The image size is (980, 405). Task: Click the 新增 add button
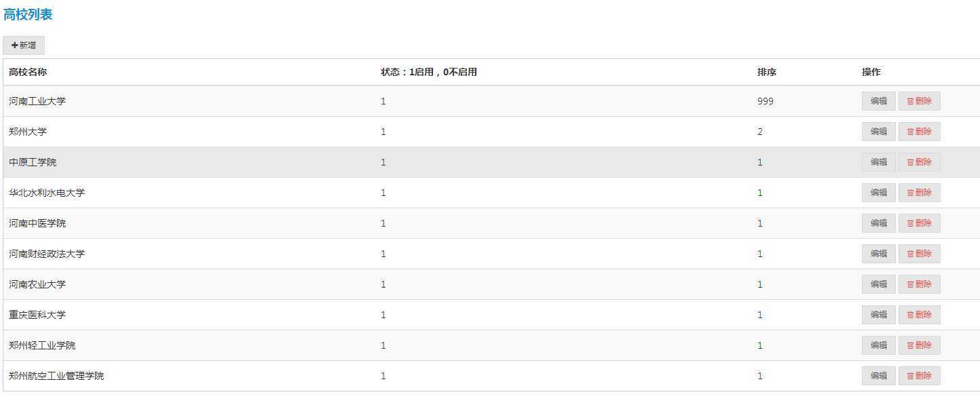(24, 45)
